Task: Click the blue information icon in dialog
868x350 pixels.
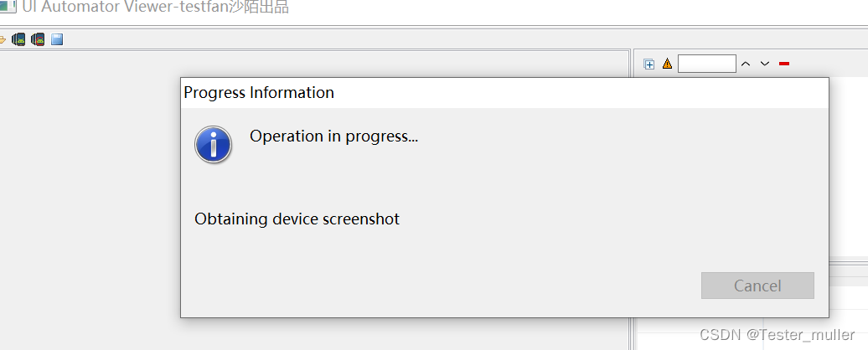Action: 213,145
